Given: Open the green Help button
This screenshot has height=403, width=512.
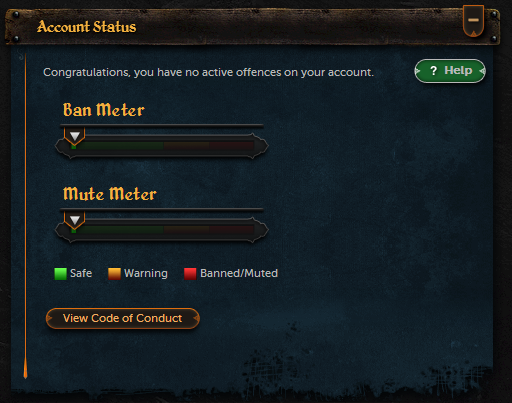Looking at the screenshot, I should 450,71.
